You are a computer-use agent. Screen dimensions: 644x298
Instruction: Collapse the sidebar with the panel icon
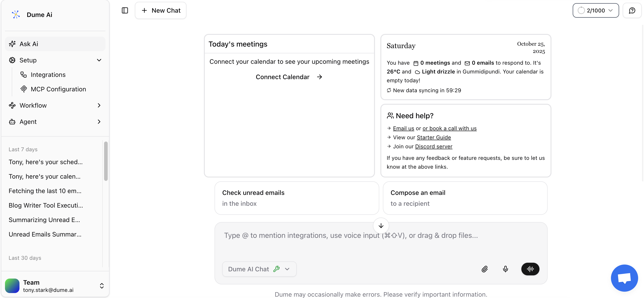(124, 10)
